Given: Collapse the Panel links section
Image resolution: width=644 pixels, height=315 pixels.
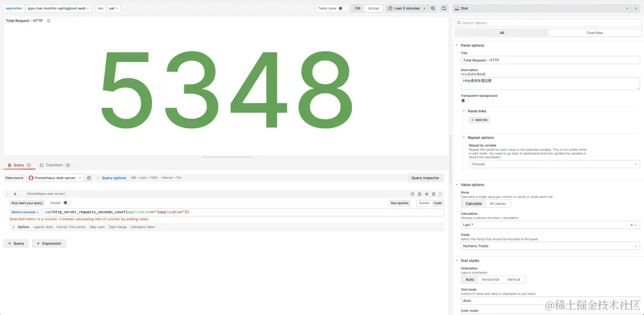Looking at the screenshot, I should [464, 111].
